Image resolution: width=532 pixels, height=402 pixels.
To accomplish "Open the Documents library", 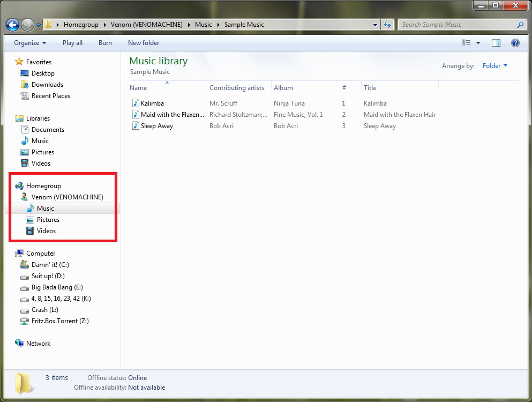I will (48, 129).
